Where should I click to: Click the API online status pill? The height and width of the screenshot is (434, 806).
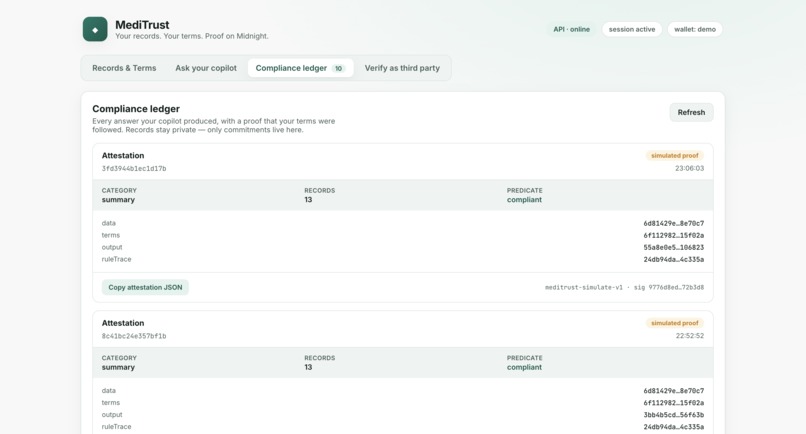click(x=571, y=29)
